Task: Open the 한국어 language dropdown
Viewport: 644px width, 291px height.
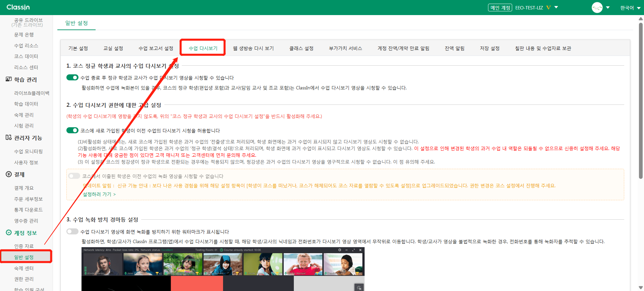Action: pos(630,8)
